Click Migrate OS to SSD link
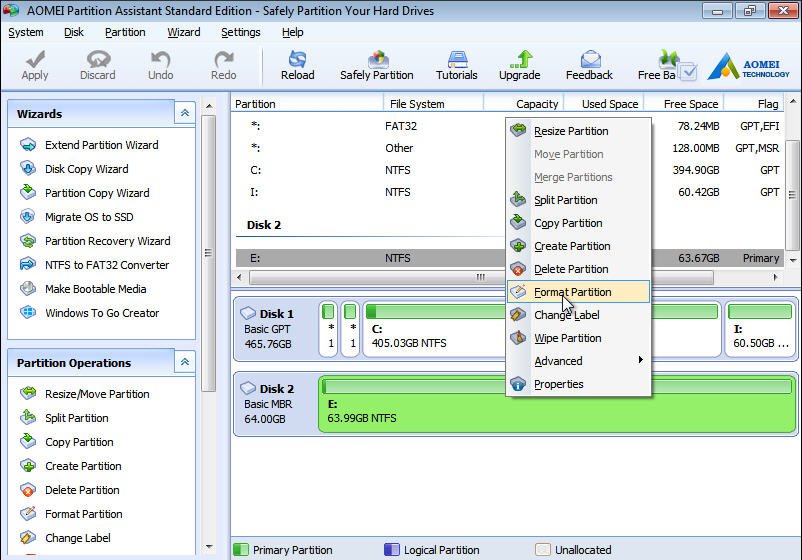 (90, 217)
